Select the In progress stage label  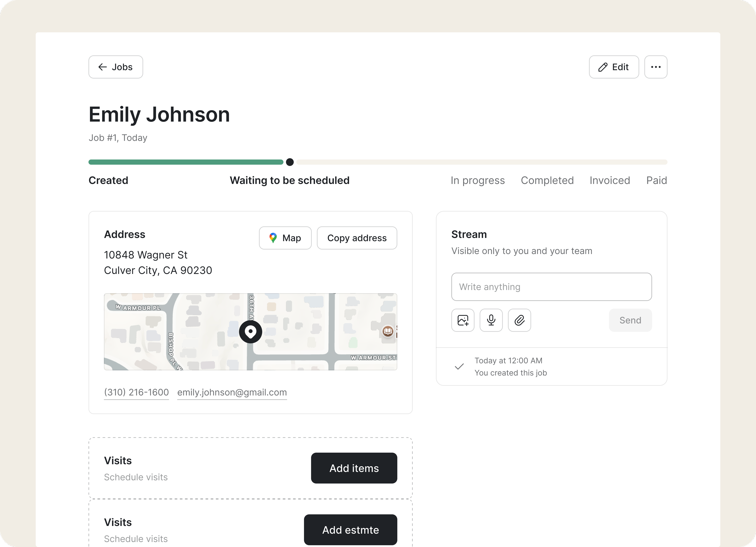(x=478, y=180)
